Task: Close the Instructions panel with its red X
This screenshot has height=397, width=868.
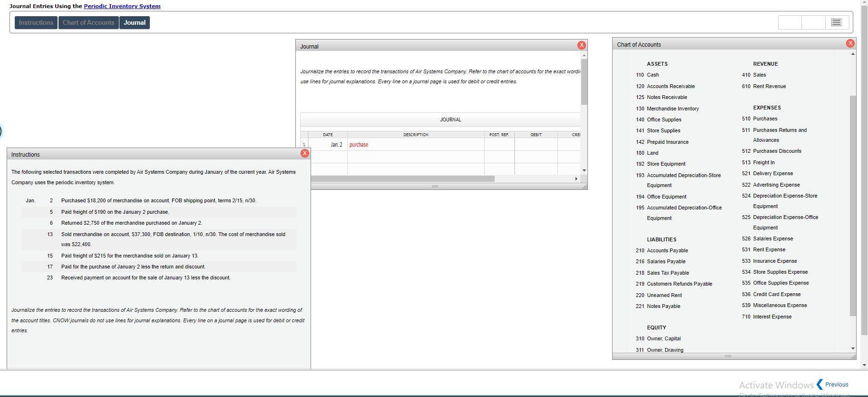Action: [x=305, y=153]
